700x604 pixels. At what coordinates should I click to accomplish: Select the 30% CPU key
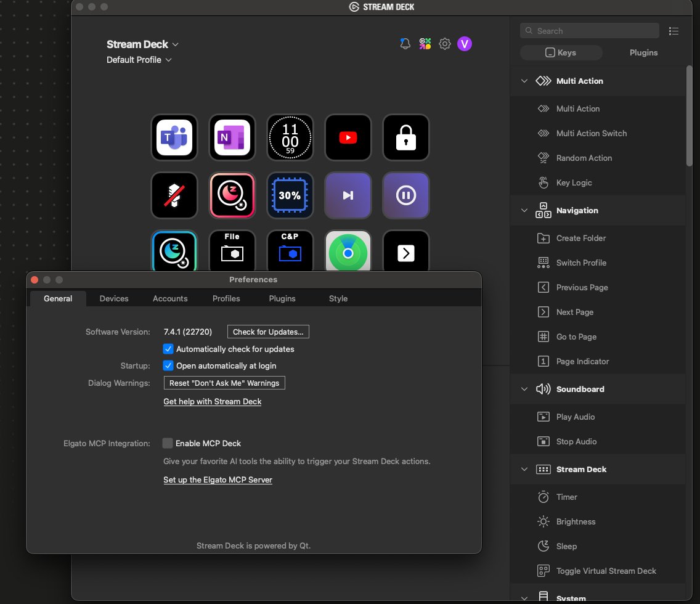pos(290,195)
